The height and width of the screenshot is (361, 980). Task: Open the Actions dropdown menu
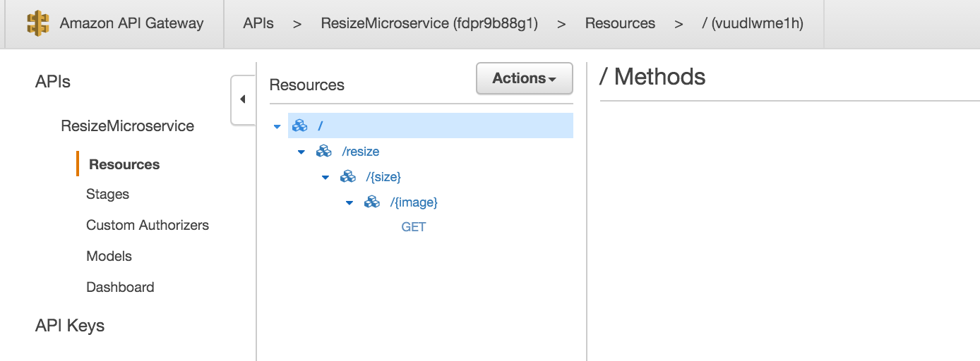524,78
